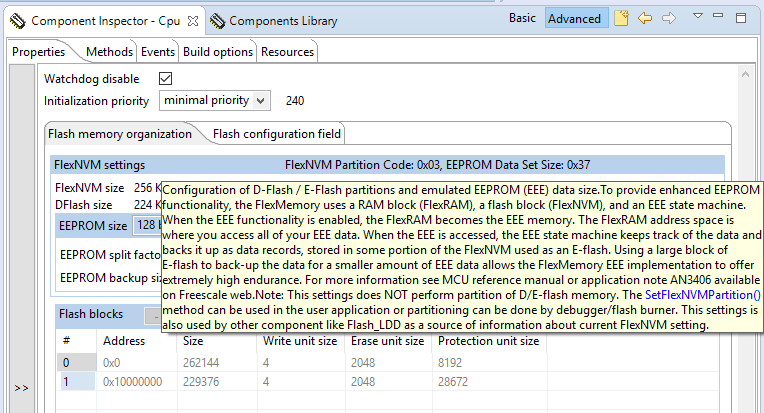Open the Properties tab
The image size is (764, 413).
point(38,52)
